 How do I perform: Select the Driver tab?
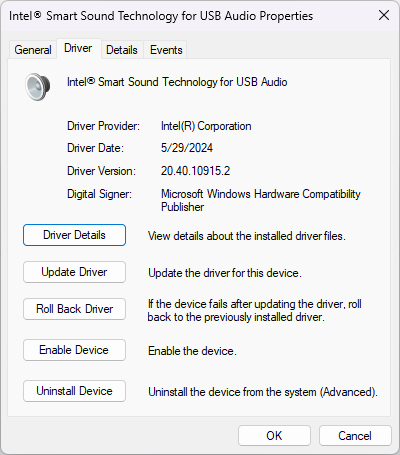coord(78,48)
